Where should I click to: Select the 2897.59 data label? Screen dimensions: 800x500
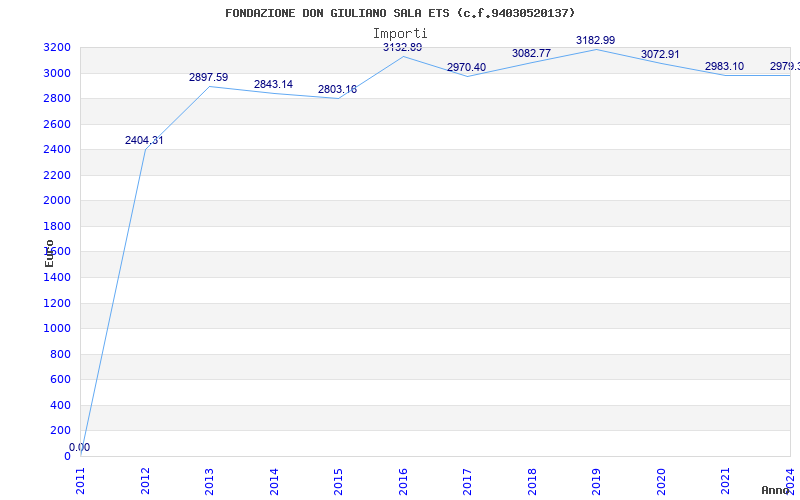click(209, 78)
